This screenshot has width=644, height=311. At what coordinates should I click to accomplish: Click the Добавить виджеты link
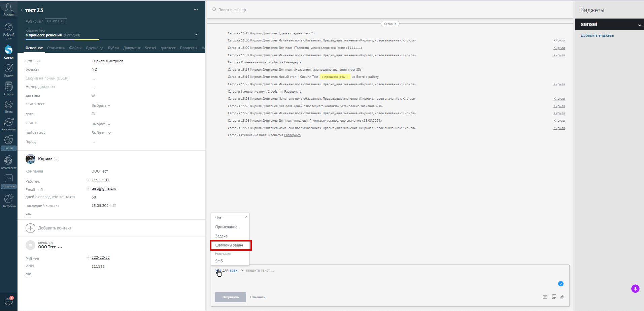[597, 35]
